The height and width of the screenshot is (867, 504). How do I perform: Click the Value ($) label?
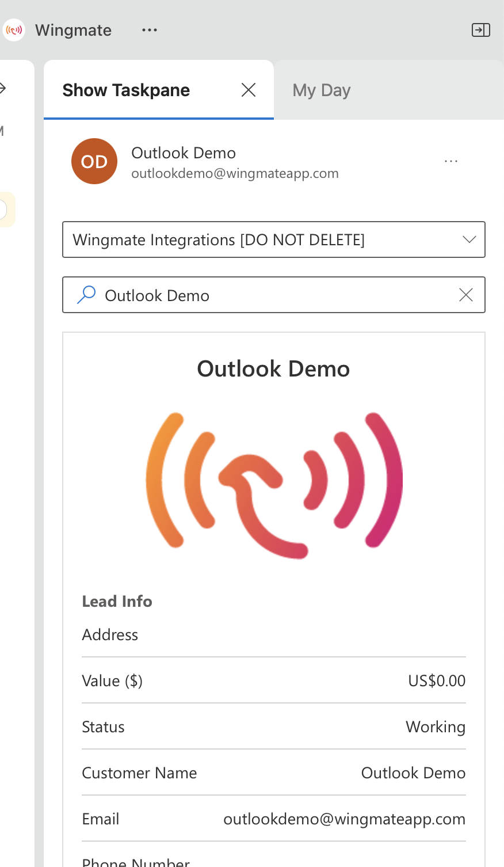pos(112,680)
